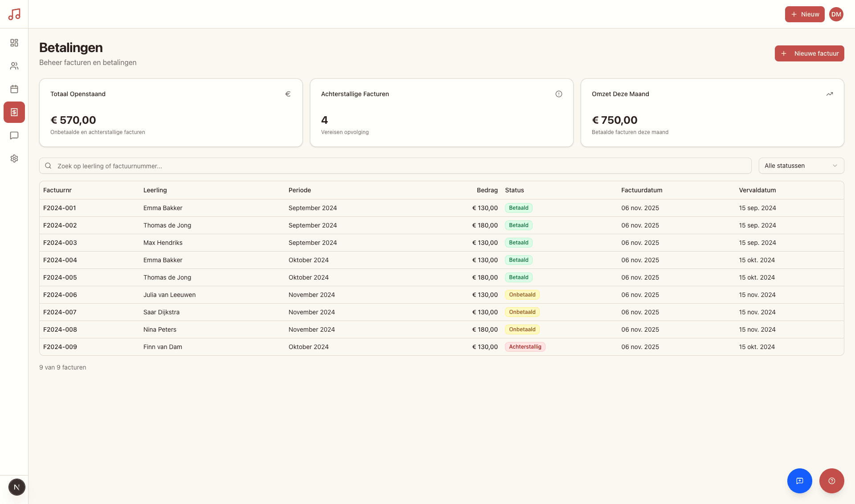Open the Alle statussen dropdown
The image size is (855, 504).
801,166
